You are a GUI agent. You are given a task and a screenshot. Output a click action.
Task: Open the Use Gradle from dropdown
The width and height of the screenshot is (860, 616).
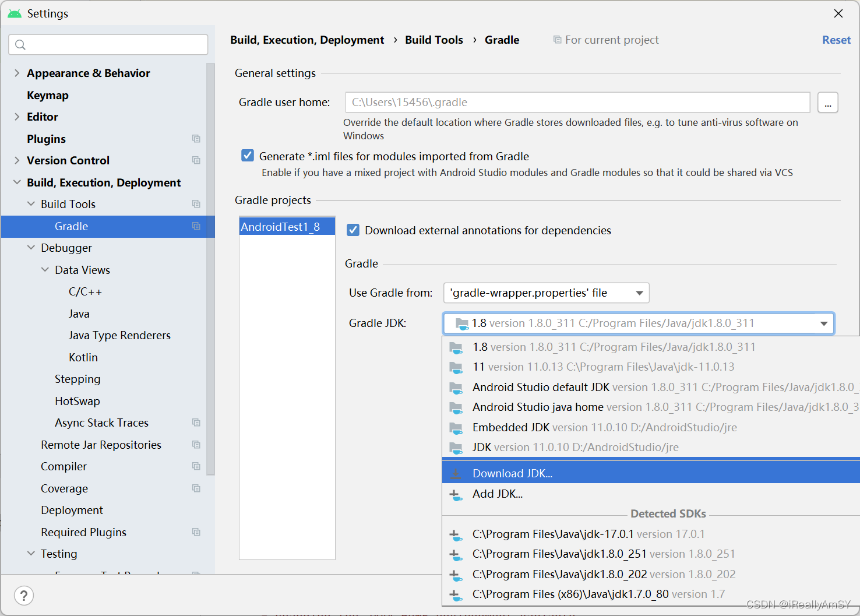pos(546,293)
